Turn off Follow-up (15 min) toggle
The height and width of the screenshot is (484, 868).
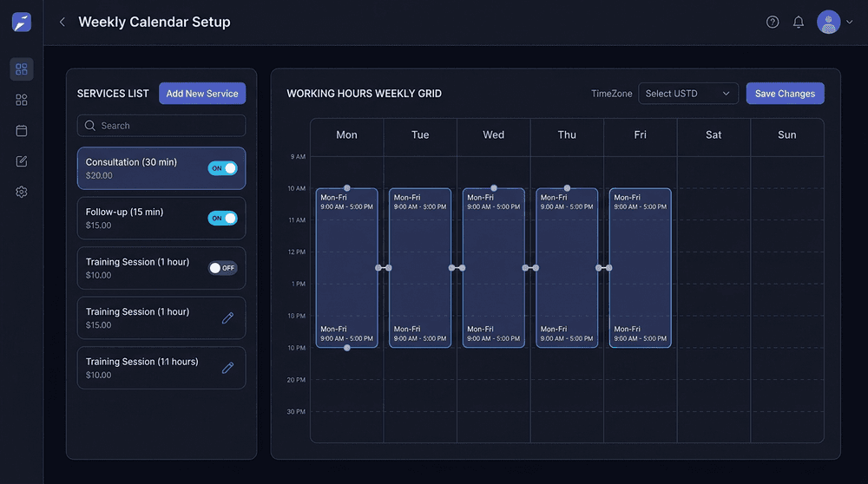222,218
